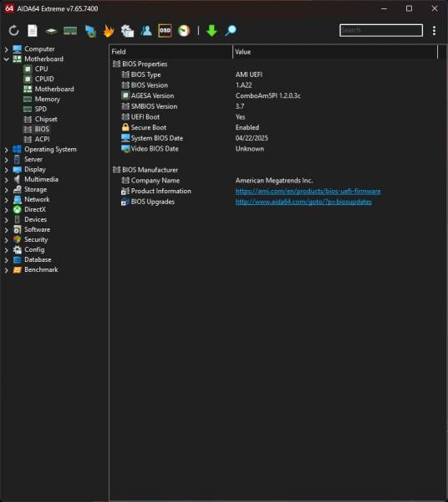The image size is (448, 502).
Task: Expand the Software tree node
Action: (6, 230)
